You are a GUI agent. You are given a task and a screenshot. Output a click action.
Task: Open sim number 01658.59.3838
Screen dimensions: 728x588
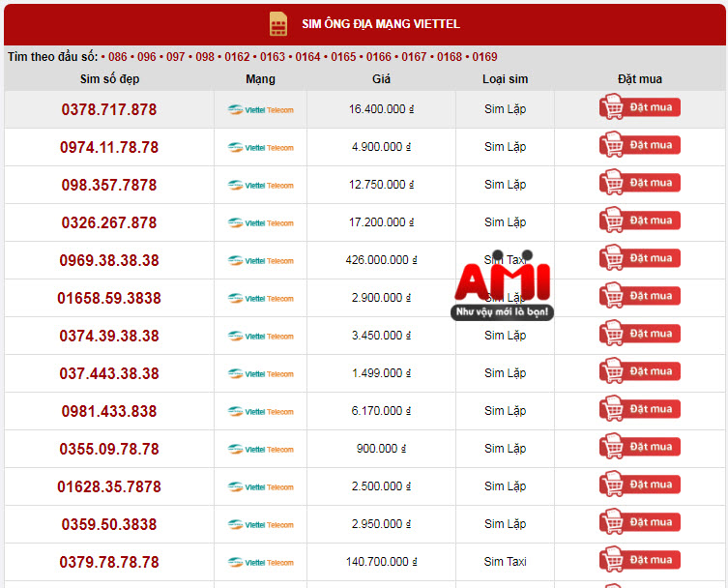(x=109, y=298)
